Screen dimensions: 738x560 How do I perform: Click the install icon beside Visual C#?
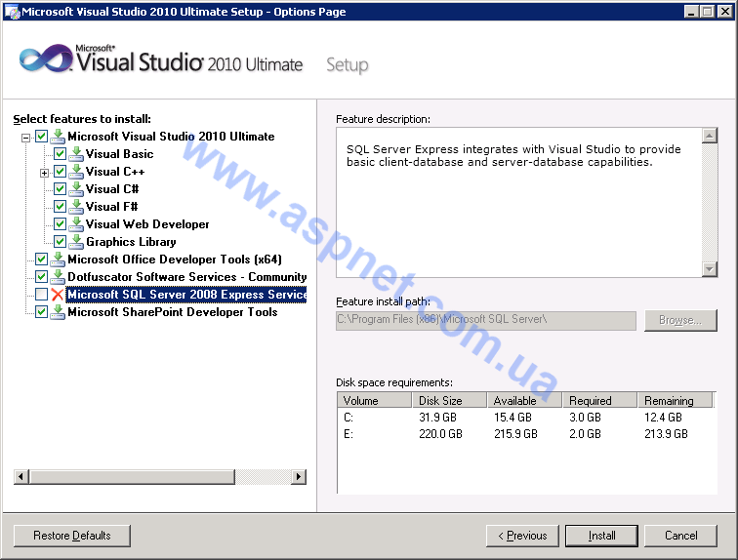click(x=76, y=189)
